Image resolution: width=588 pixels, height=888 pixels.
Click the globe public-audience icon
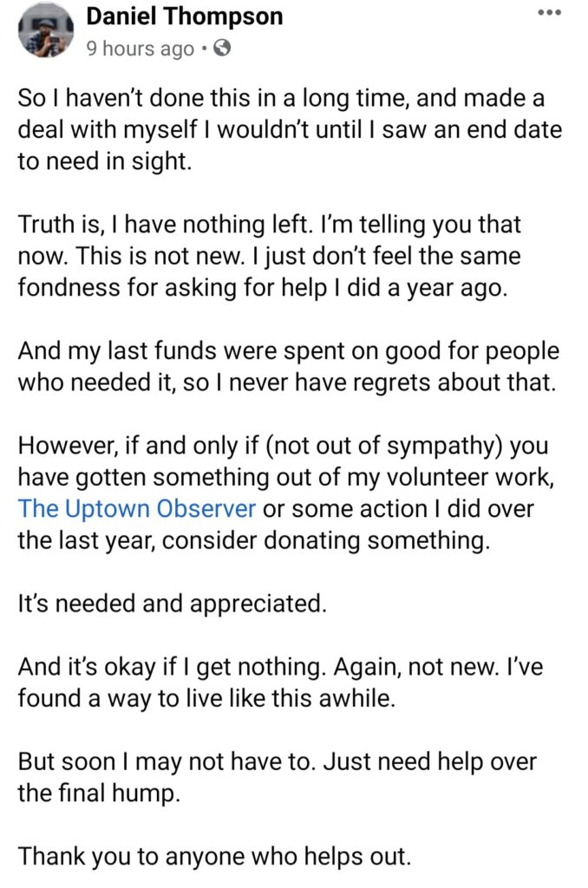coord(222,49)
